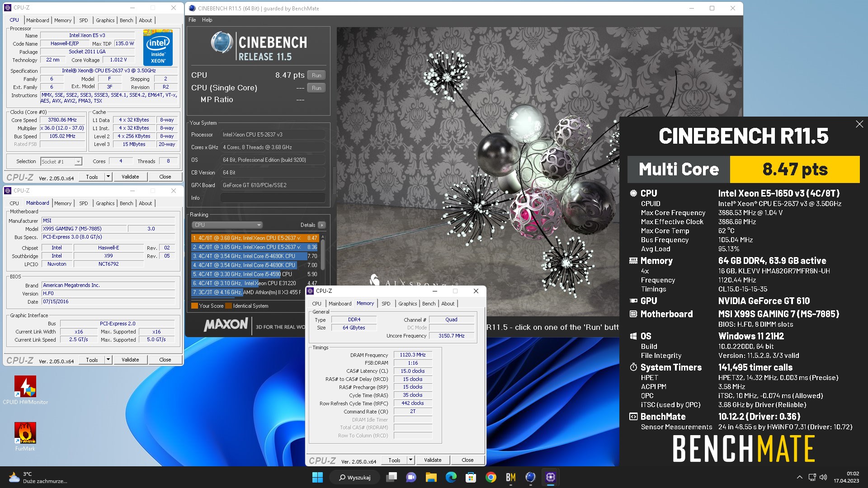Show hidden system tray icons
Image resolution: width=868 pixels, height=488 pixels.
pyautogui.click(x=799, y=477)
